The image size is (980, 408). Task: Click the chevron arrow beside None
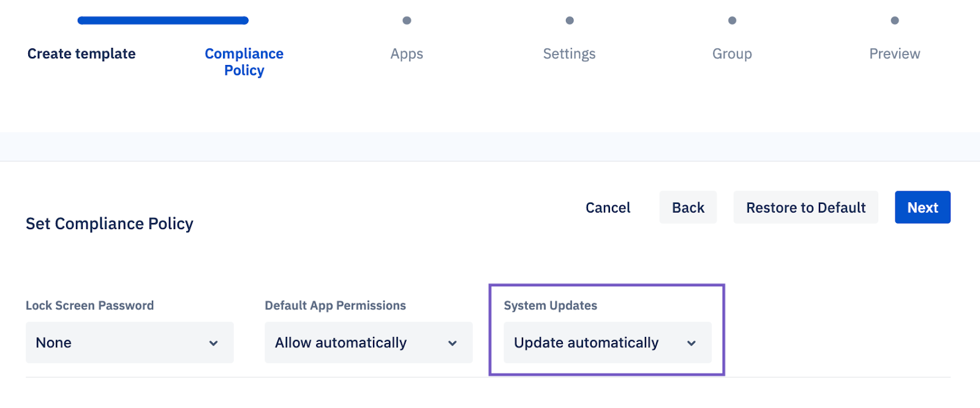click(213, 343)
